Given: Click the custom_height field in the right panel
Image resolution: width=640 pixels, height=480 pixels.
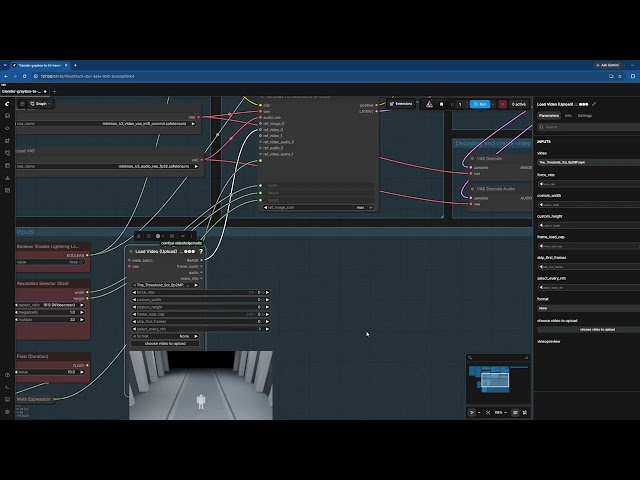Looking at the screenshot, I should pos(589,225).
